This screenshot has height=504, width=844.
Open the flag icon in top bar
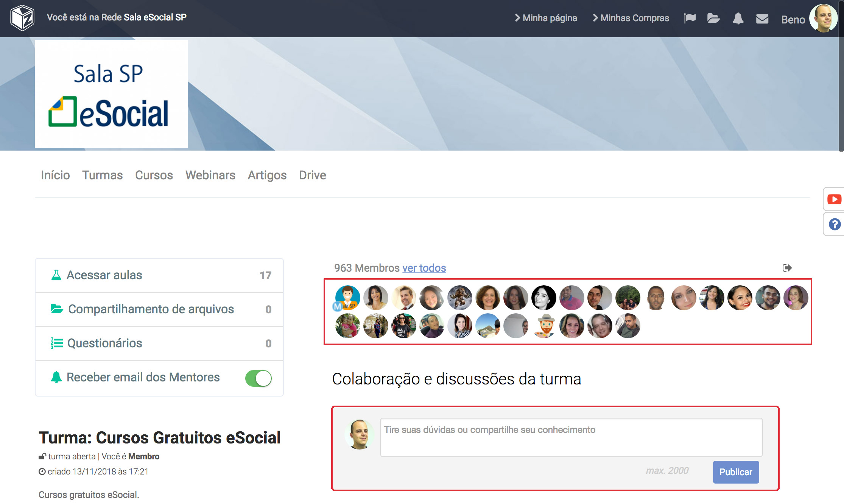click(x=690, y=18)
